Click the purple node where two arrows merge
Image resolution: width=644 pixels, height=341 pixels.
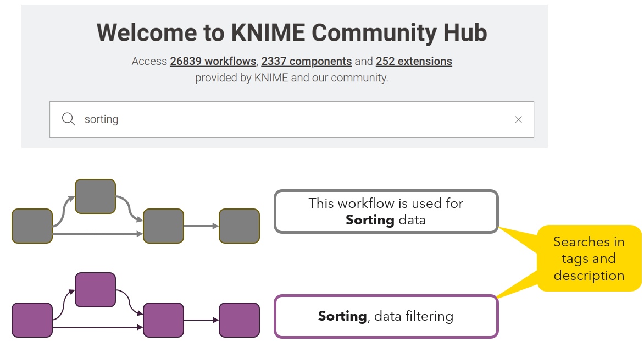pos(163,320)
